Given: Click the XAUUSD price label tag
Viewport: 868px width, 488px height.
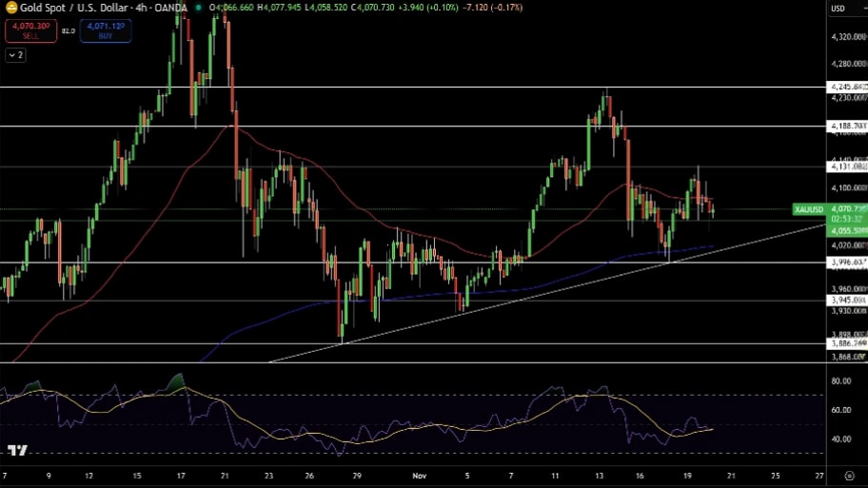Looking at the screenshot, I should click(x=808, y=208).
